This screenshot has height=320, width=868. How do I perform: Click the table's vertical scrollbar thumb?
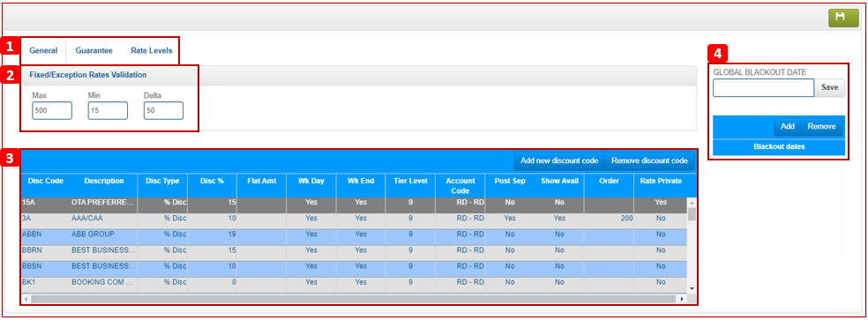tap(692, 213)
